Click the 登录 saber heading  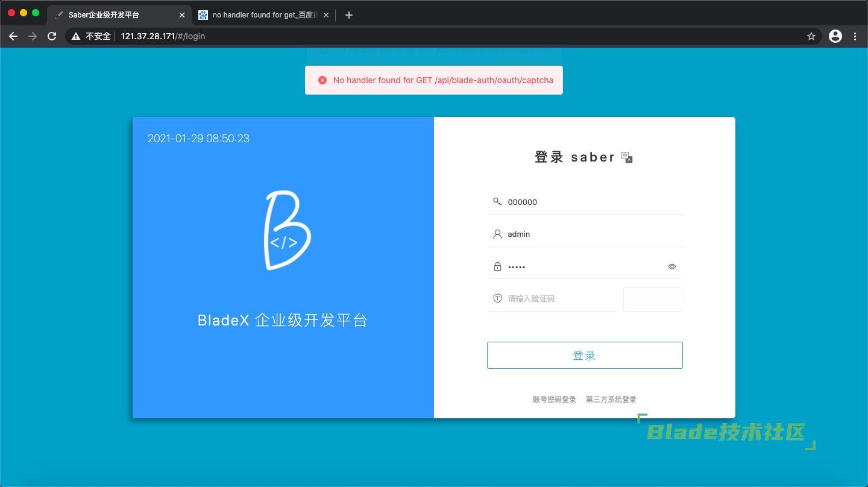click(575, 157)
